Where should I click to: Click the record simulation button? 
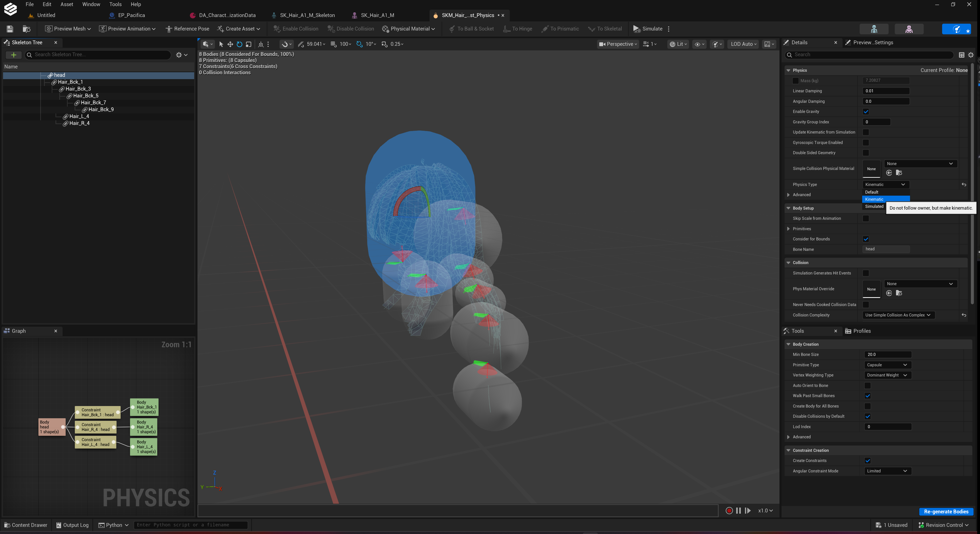click(729, 510)
